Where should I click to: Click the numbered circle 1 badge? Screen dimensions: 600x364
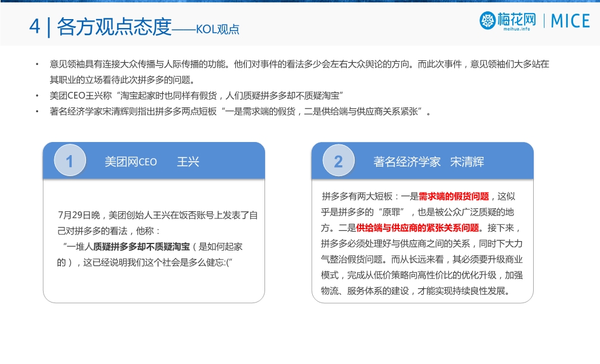70,161
